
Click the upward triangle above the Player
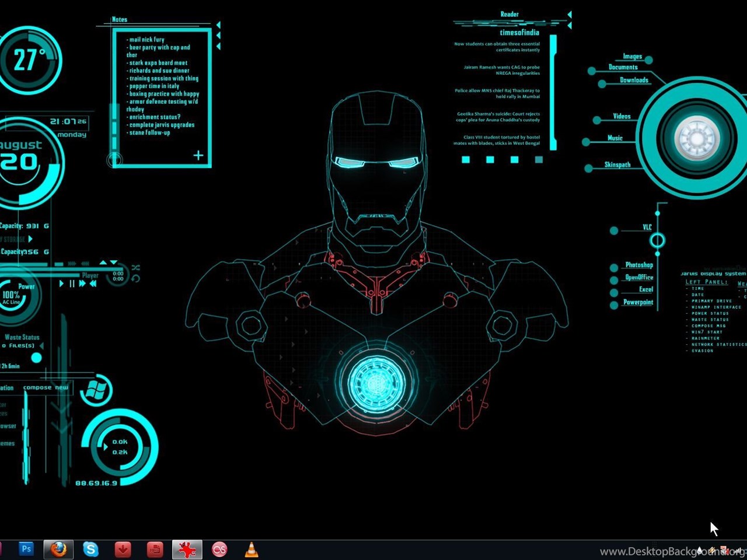[103, 262]
